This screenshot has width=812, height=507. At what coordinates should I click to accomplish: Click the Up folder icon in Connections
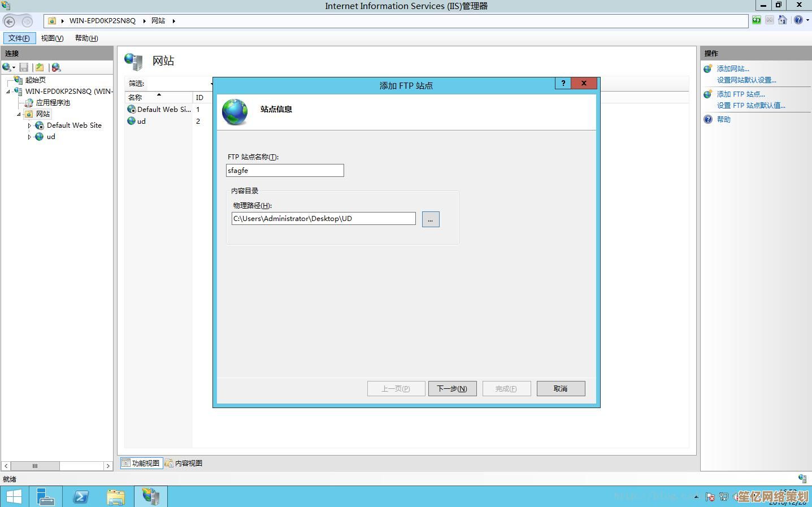(40, 67)
